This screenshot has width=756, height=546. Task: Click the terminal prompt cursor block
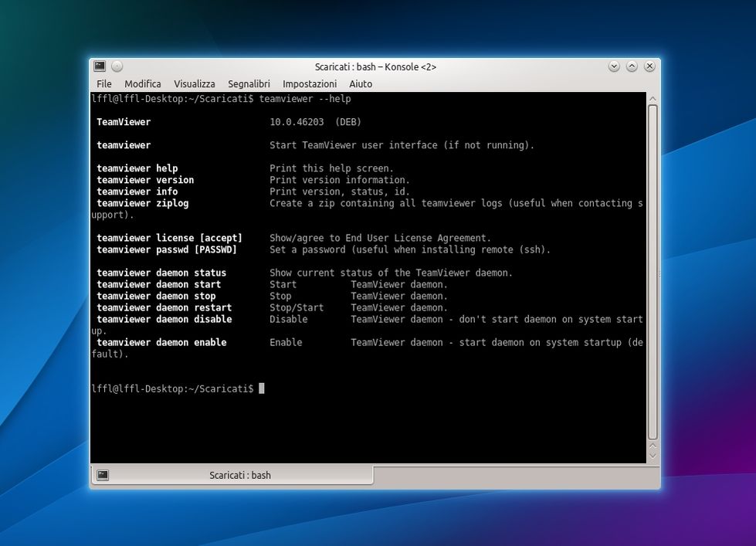click(x=262, y=388)
